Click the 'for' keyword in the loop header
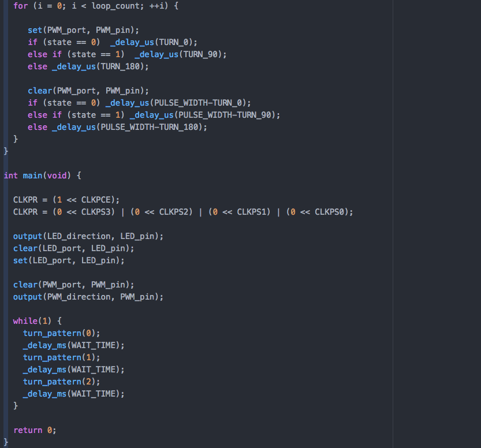Image resolution: width=481 pixels, height=448 pixels. click(x=20, y=6)
